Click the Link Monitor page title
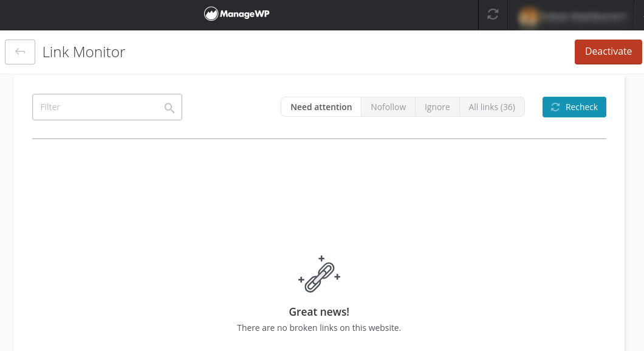644x351 pixels. (84, 52)
